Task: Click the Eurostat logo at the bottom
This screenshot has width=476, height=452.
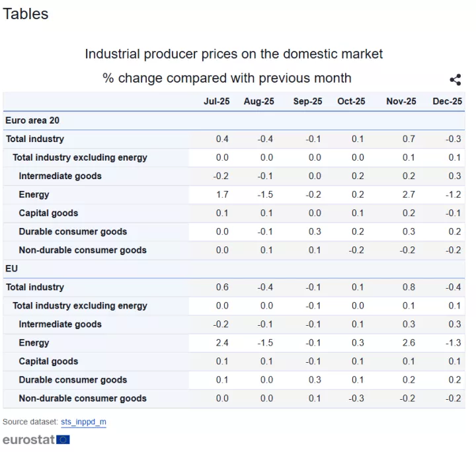Action: pos(36,439)
